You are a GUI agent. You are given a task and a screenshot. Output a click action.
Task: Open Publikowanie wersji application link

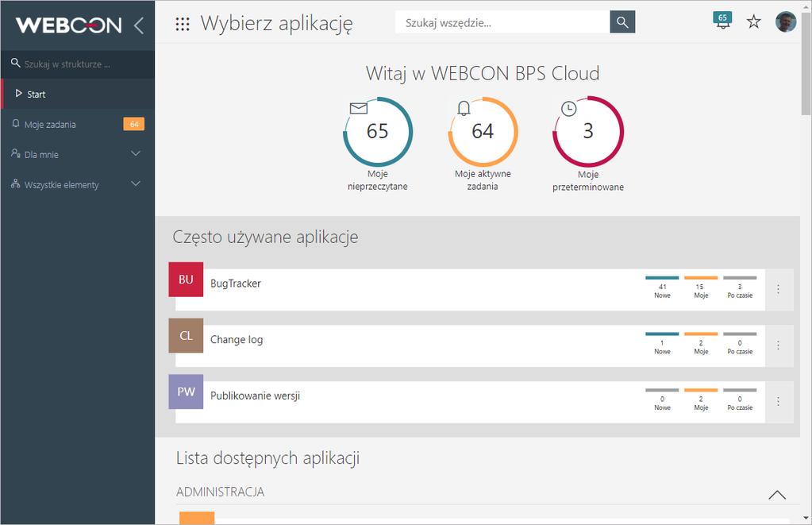pyautogui.click(x=255, y=396)
